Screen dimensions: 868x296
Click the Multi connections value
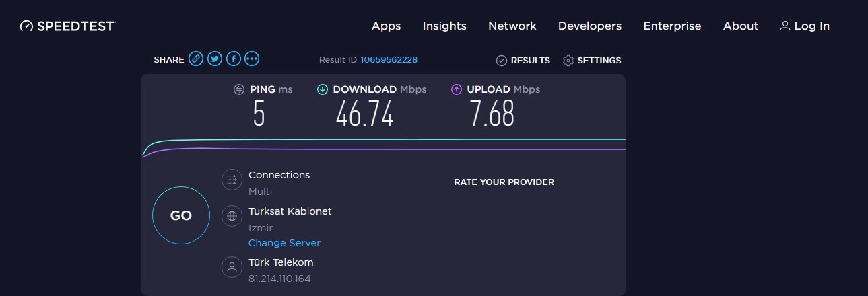(x=260, y=192)
